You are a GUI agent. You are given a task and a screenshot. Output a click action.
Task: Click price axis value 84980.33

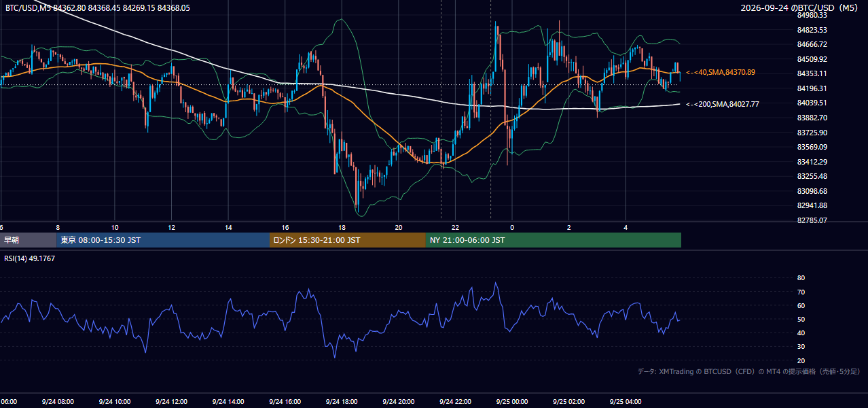click(812, 15)
